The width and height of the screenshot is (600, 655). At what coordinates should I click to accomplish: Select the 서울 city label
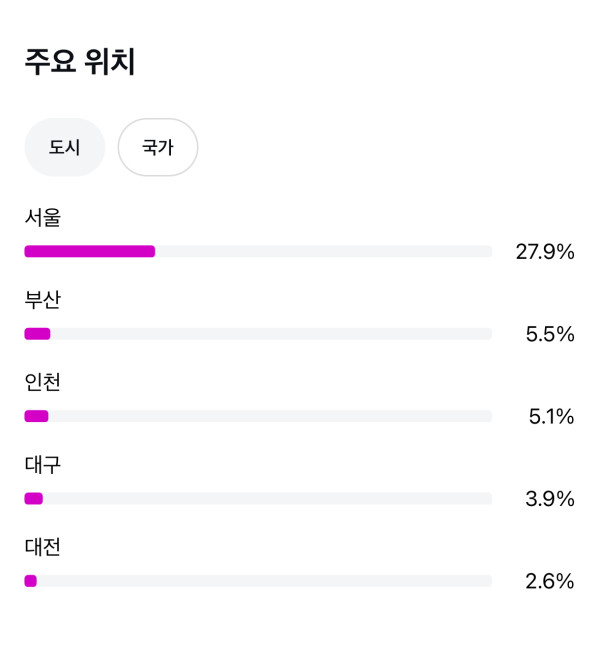pos(43,217)
